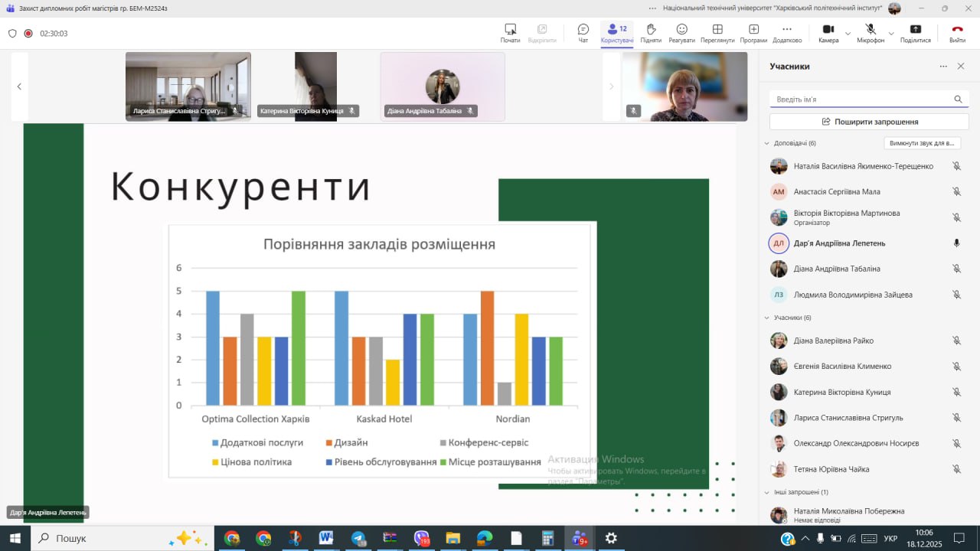
Task: Open the Reactions (Реагувати) menu
Action: point(681,32)
